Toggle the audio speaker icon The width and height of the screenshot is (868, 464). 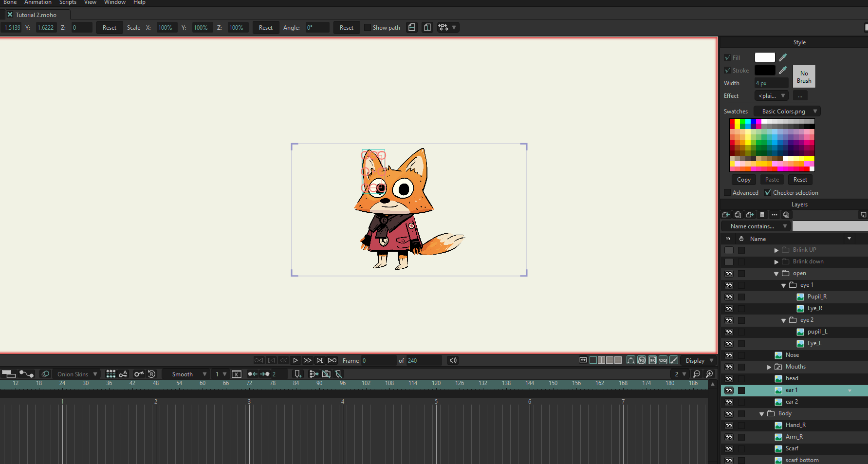tap(453, 360)
